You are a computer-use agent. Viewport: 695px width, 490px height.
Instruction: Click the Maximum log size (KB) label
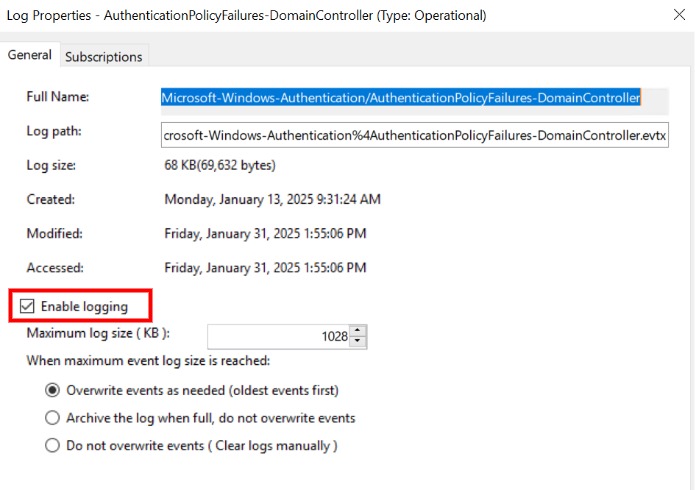(x=98, y=333)
